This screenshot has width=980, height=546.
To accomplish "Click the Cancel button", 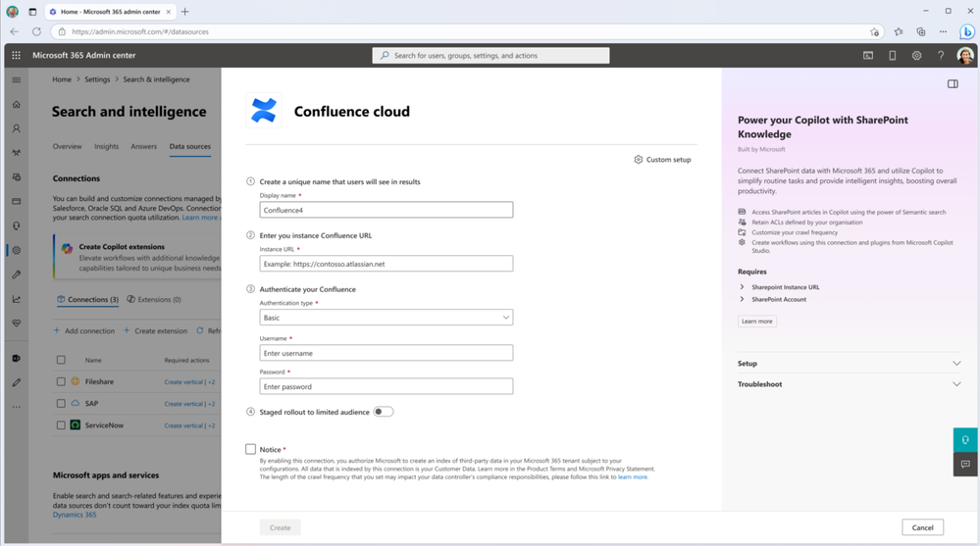I will pos(922,528).
